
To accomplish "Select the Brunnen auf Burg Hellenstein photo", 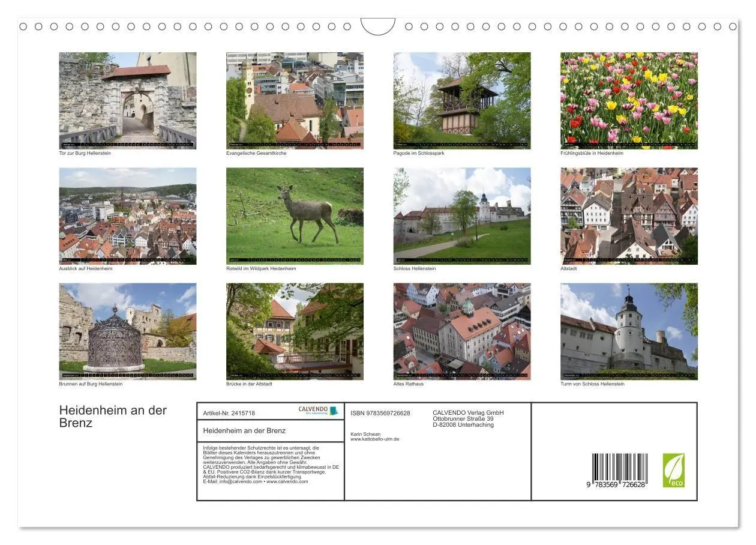I will [128, 331].
